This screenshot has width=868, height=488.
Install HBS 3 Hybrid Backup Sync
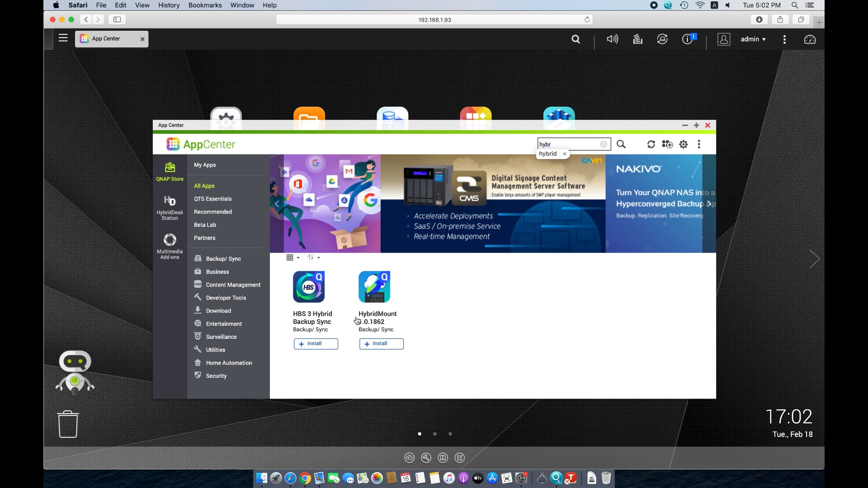(316, 344)
